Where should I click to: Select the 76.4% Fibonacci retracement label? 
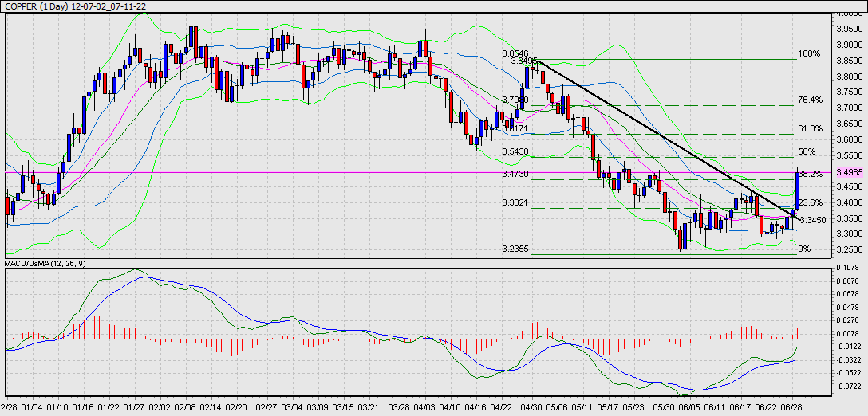(810, 100)
